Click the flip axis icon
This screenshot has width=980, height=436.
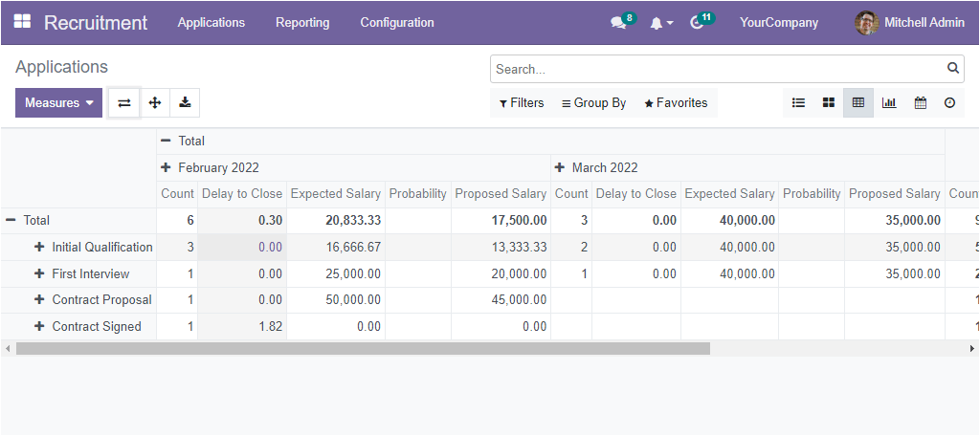click(x=124, y=103)
